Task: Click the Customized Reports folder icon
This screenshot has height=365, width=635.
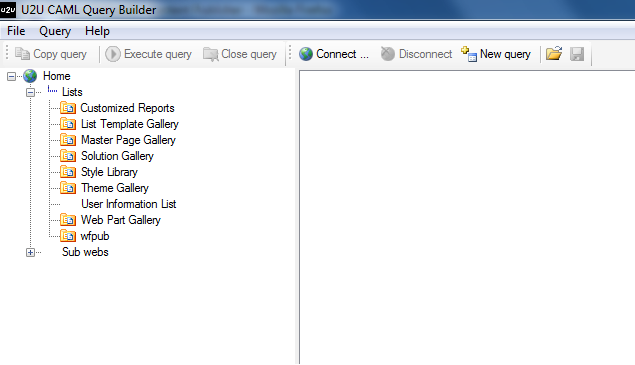Action: (68, 108)
